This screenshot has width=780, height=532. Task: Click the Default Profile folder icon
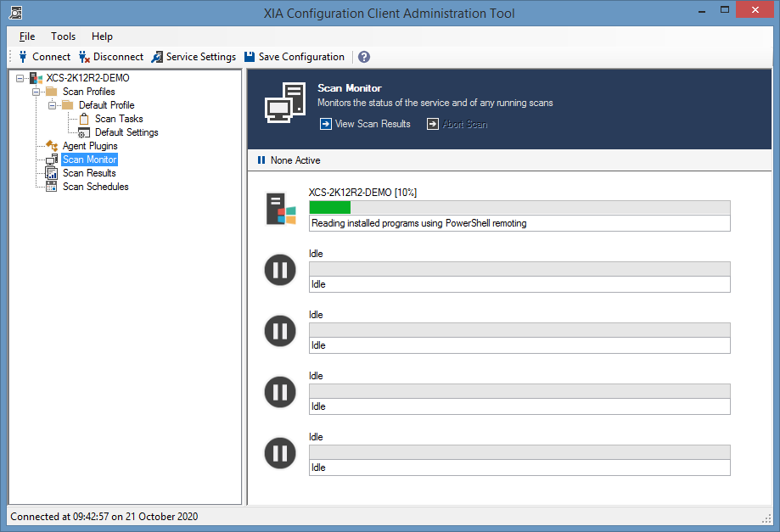(68, 104)
